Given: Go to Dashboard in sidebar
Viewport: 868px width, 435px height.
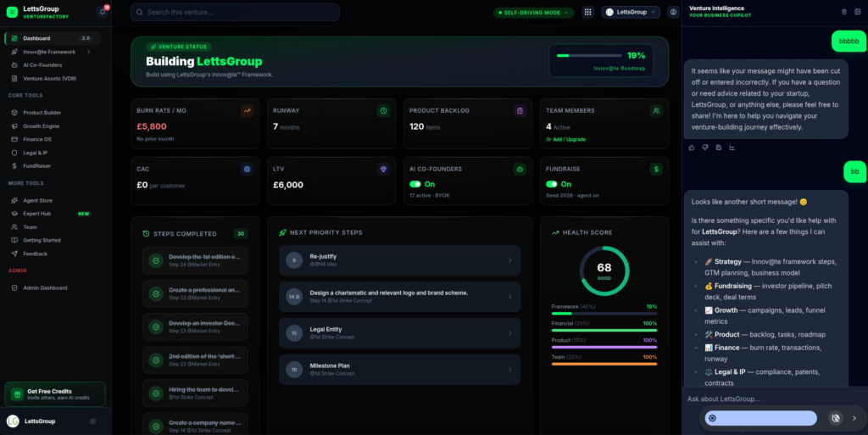Looking at the screenshot, I should 53,38.
